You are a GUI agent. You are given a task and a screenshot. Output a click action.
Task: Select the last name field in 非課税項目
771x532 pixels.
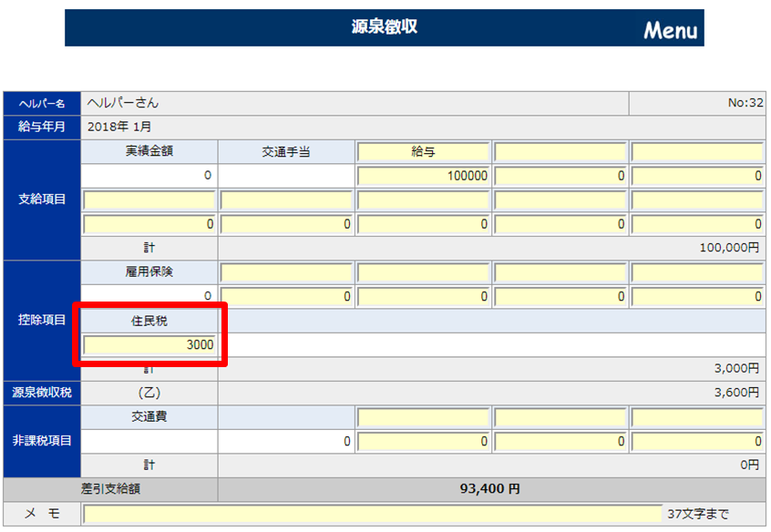pos(697,417)
